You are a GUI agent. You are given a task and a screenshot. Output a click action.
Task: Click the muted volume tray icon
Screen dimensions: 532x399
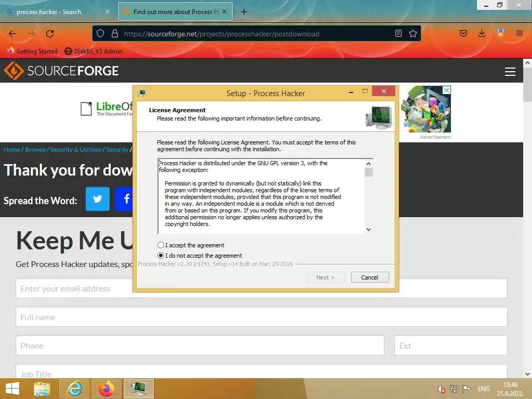coord(441,389)
